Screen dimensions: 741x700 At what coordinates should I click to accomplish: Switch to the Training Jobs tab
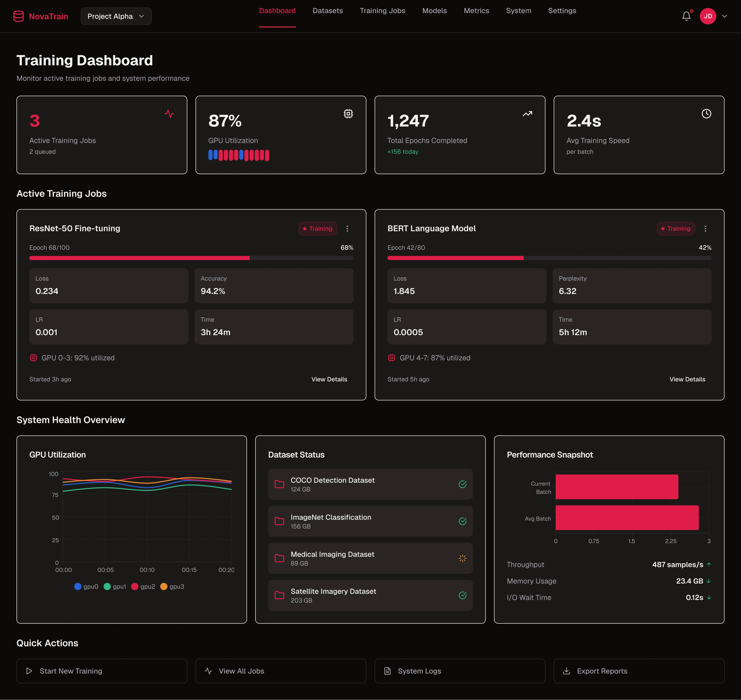coord(382,11)
